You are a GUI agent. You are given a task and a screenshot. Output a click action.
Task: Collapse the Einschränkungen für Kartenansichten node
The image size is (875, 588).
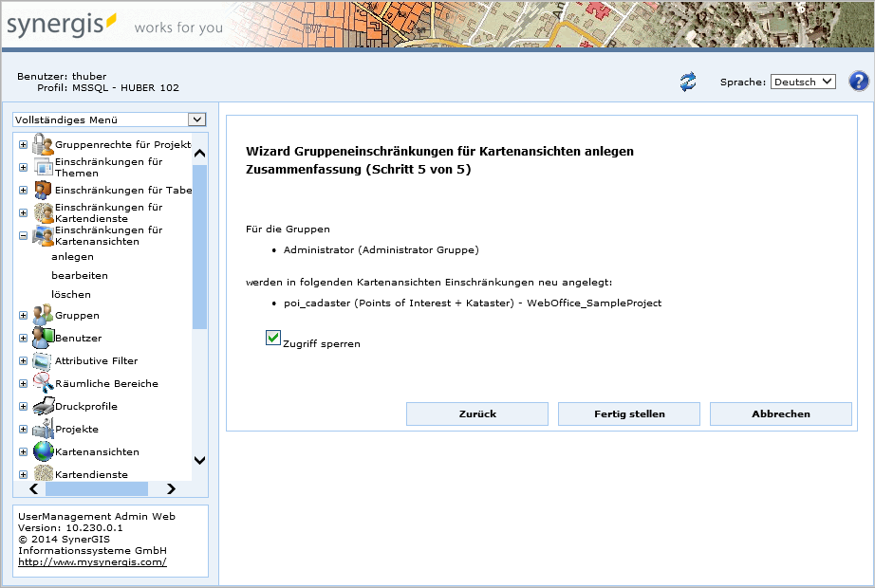23,236
